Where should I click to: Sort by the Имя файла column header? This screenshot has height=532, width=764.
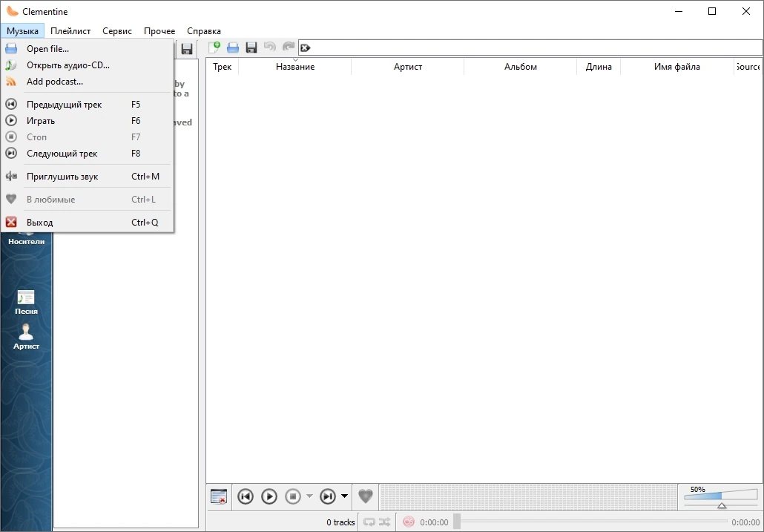click(677, 67)
